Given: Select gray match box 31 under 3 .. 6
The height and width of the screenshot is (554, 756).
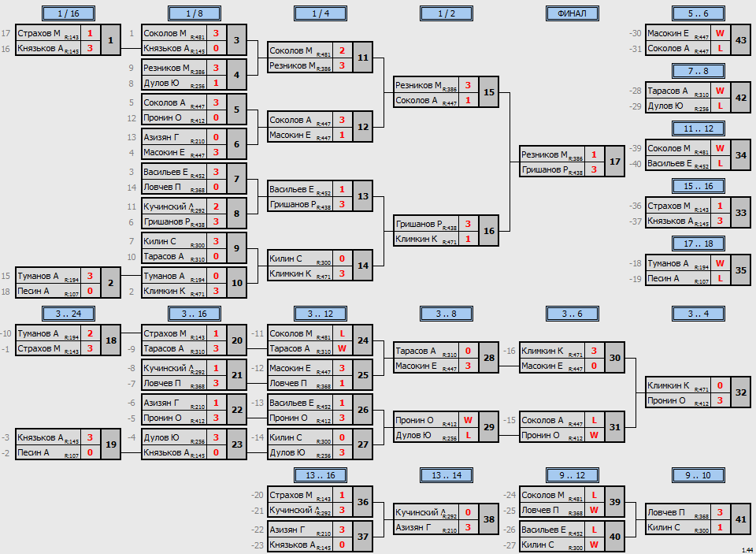Looking at the screenshot, I should [615, 427].
